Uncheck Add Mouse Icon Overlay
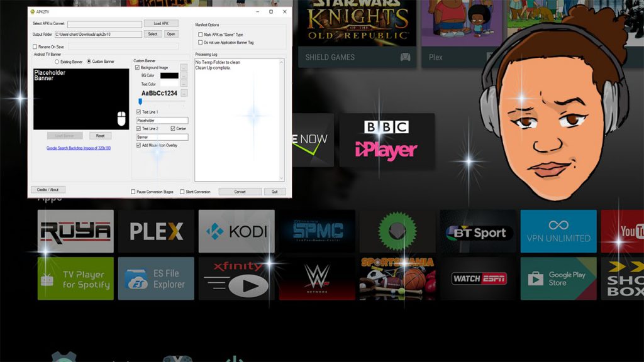 pos(138,145)
